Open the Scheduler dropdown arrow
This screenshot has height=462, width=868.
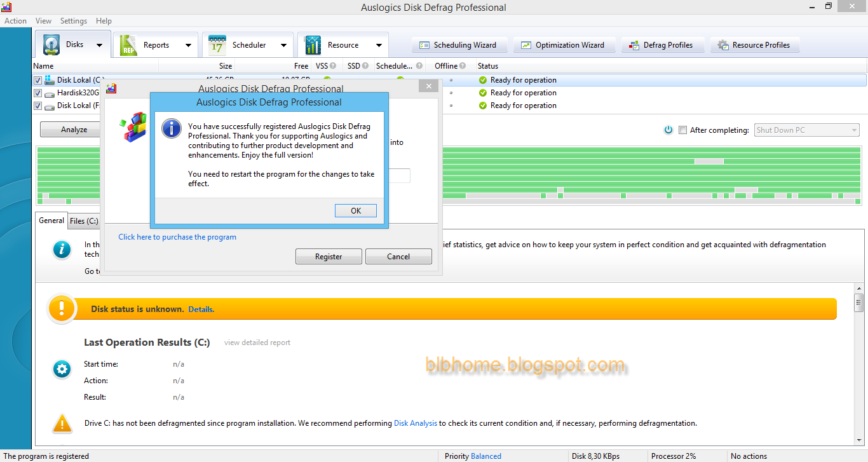click(283, 44)
